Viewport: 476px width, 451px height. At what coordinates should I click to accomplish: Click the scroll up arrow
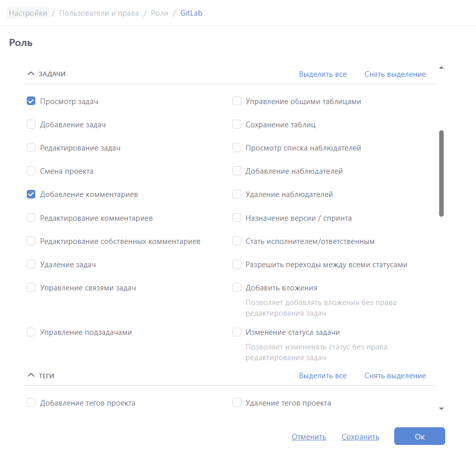click(442, 68)
